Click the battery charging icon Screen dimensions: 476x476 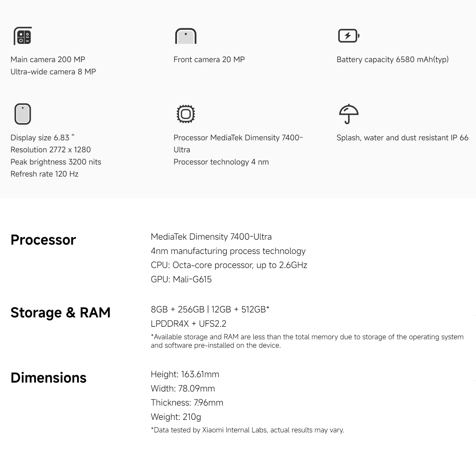click(349, 36)
